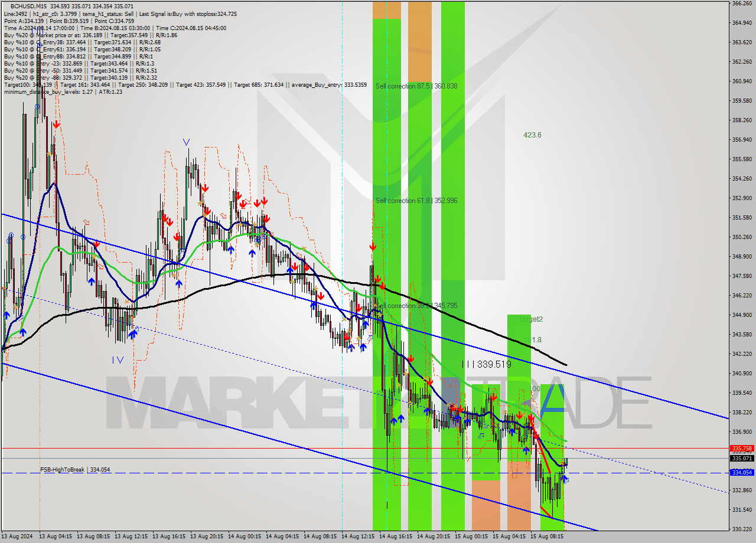This screenshot has height=543, width=756.
Task: Click the 330.220 price axis label
Action: pos(742,529)
